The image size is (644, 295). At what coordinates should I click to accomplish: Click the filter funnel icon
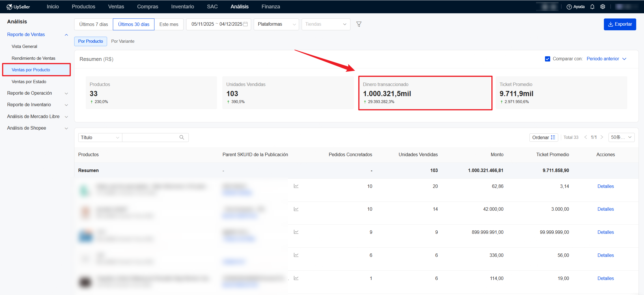359,24
